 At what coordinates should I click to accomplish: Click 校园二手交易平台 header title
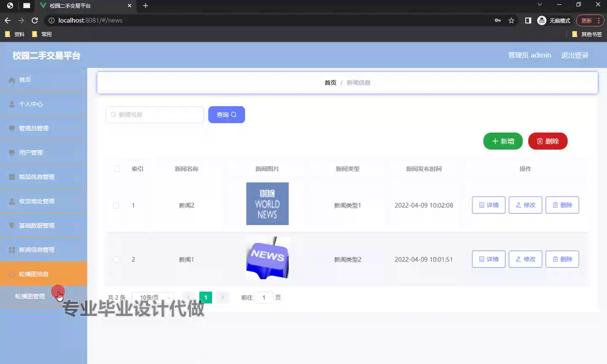pos(46,55)
